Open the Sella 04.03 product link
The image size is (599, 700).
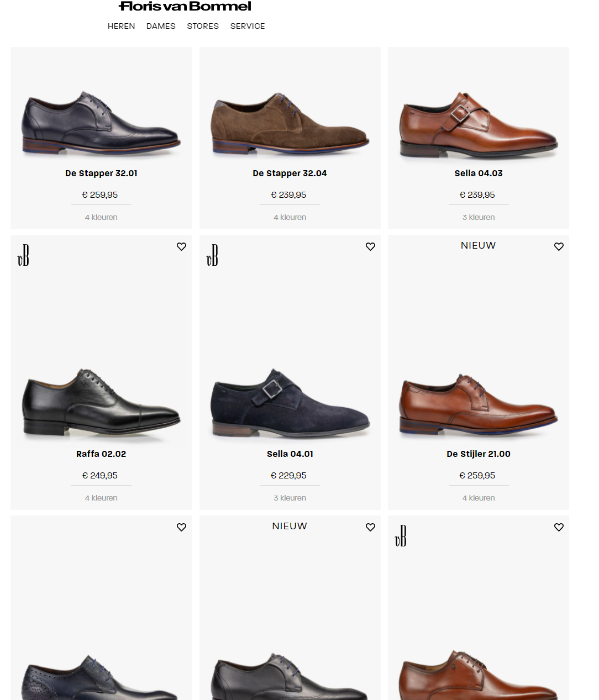tap(479, 173)
